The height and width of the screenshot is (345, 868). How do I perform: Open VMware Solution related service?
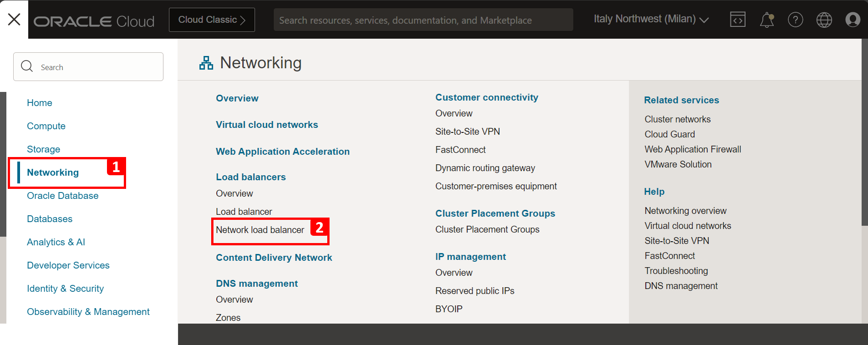coord(678,164)
